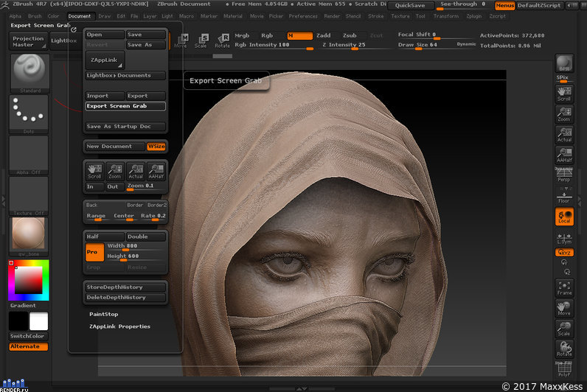Image resolution: width=587 pixels, height=392 pixels.
Task: Select the Rotate icon in top shelf
Action: (x=223, y=41)
